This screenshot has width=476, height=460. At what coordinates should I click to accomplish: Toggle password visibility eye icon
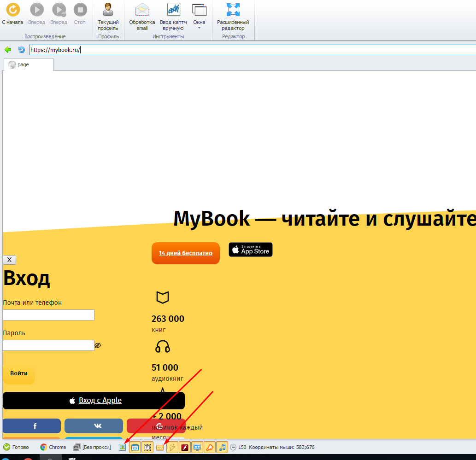click(x=98, y=345)
